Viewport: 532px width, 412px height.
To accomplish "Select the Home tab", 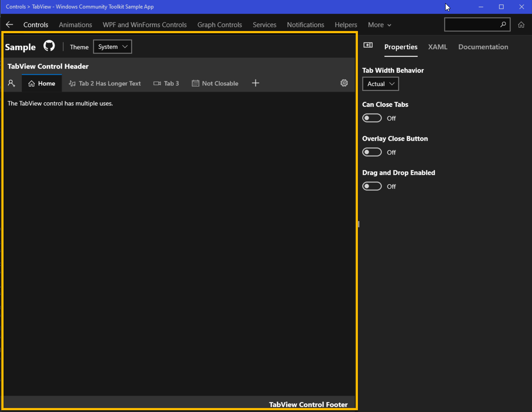I will pyautogui.click(x=42, y=83).
